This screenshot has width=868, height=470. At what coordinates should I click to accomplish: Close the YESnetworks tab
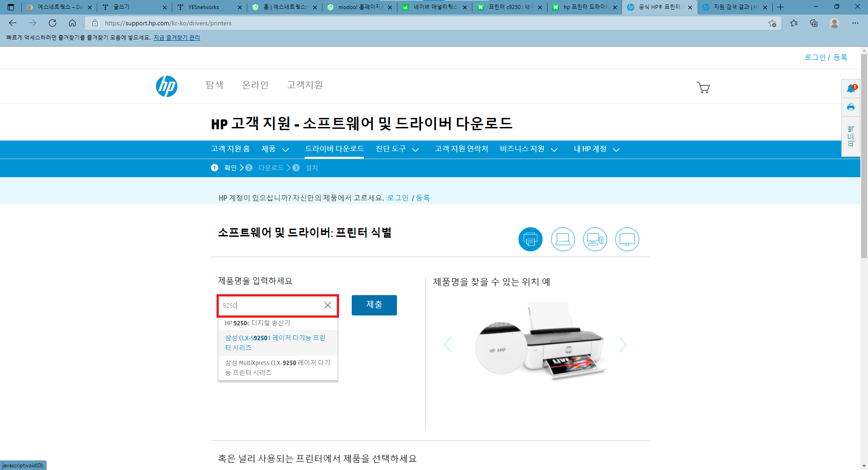click(x=240, y=7)
